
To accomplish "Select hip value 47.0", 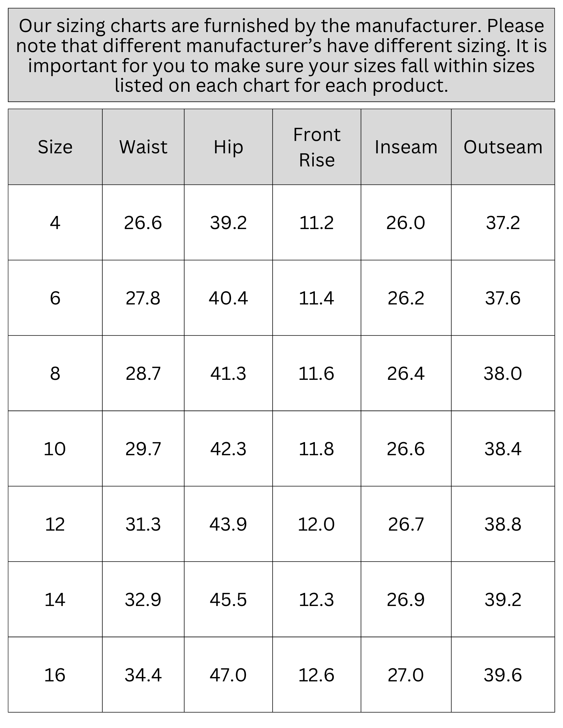I will [x=228, y=675].
